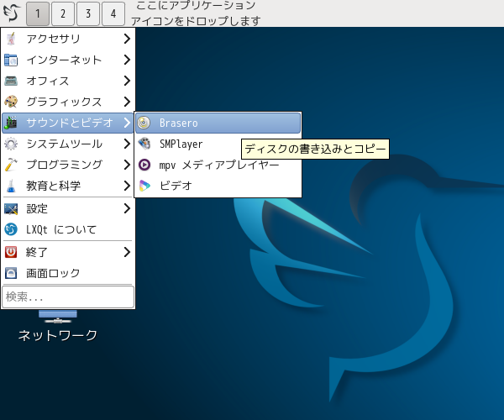Click the 設定 preferences icon

11,209
